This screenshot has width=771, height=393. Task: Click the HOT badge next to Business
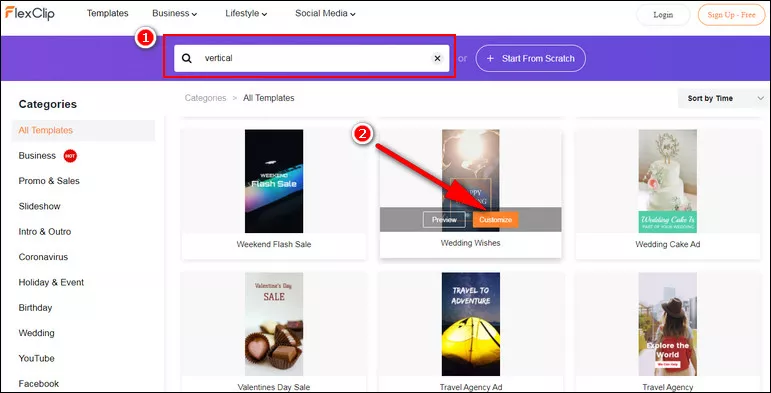(x=70, y=156)
